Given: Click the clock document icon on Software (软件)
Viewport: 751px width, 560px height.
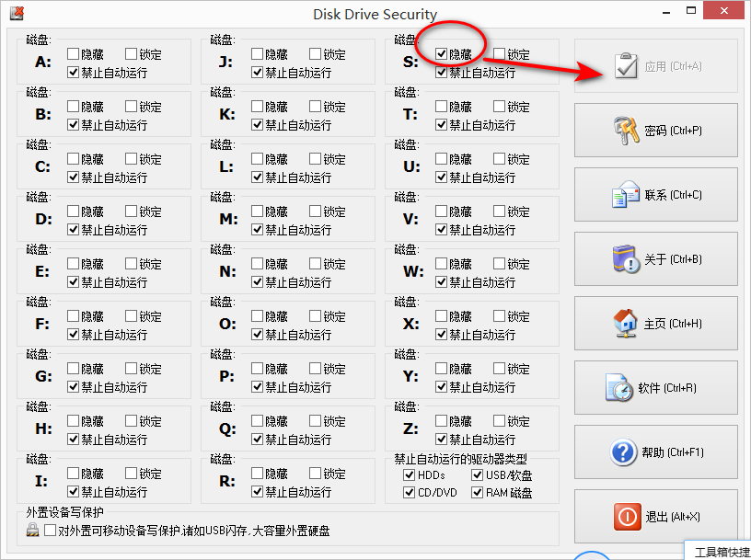Looking at the screenshot, I should (618, 388).
